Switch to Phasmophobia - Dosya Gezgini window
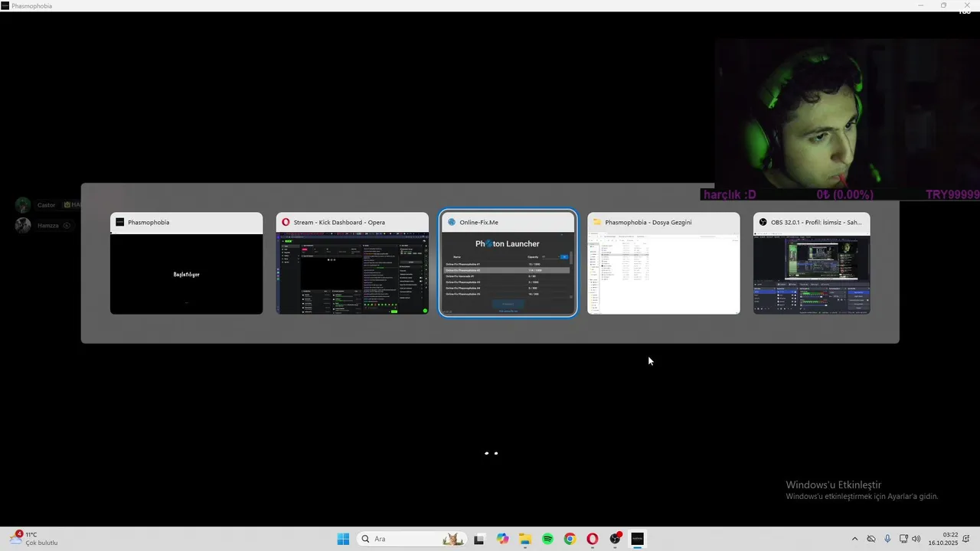This screenshot has width=980, height=551. point(664,263)
